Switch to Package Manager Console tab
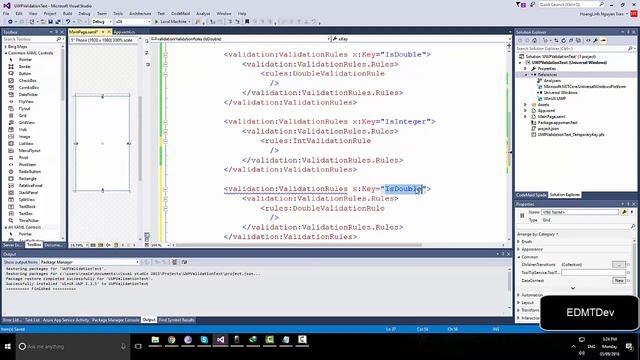 pos(116,320)
